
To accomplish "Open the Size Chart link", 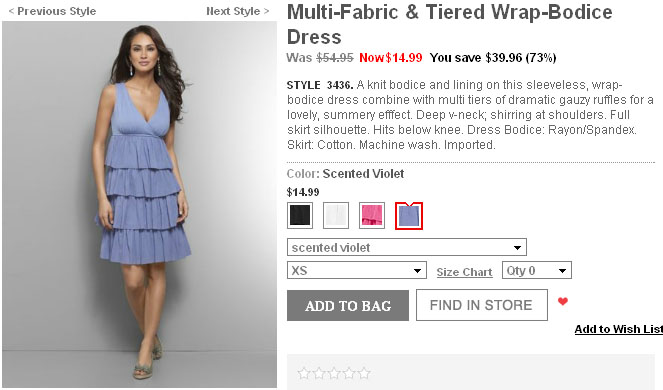I will [464, 272].
